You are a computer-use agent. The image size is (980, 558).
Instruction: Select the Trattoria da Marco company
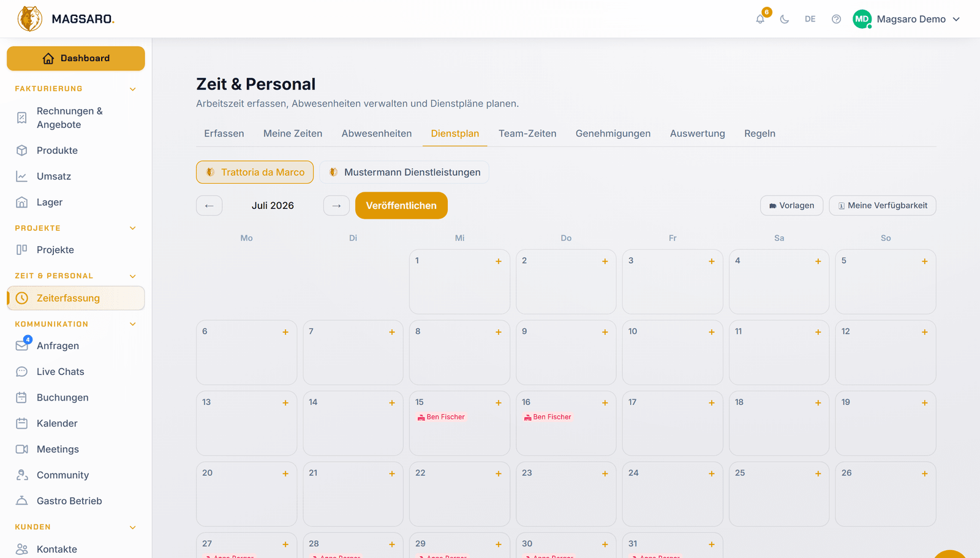255,172
